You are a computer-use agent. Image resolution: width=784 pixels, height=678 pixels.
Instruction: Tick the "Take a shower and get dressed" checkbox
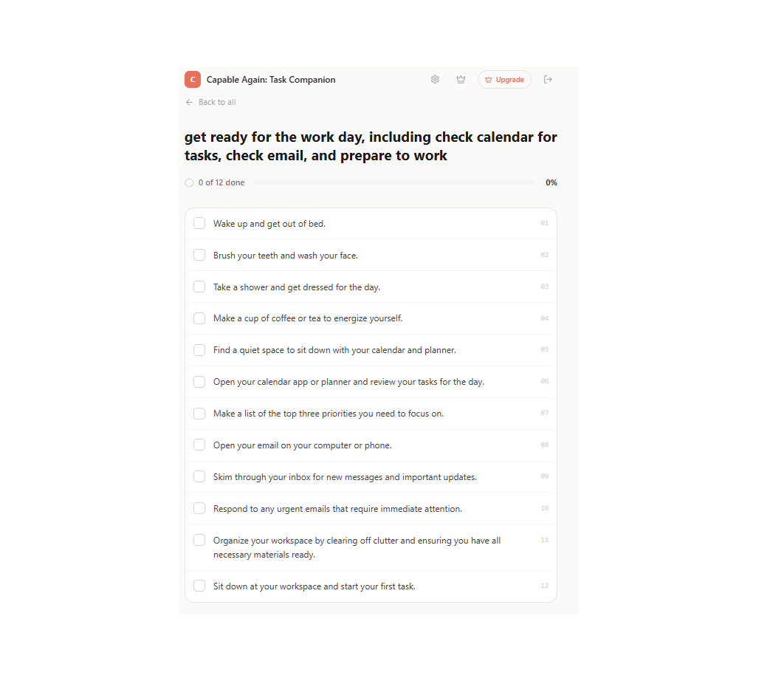pos(199,286)
